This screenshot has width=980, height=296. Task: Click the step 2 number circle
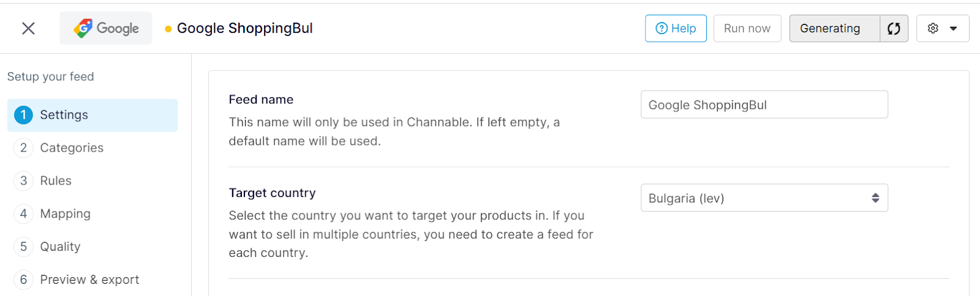point(23,148)
